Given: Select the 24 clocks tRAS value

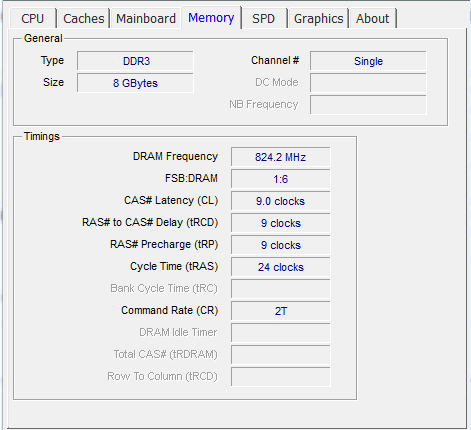Looking at the screenshot, I should coord(281,267).
